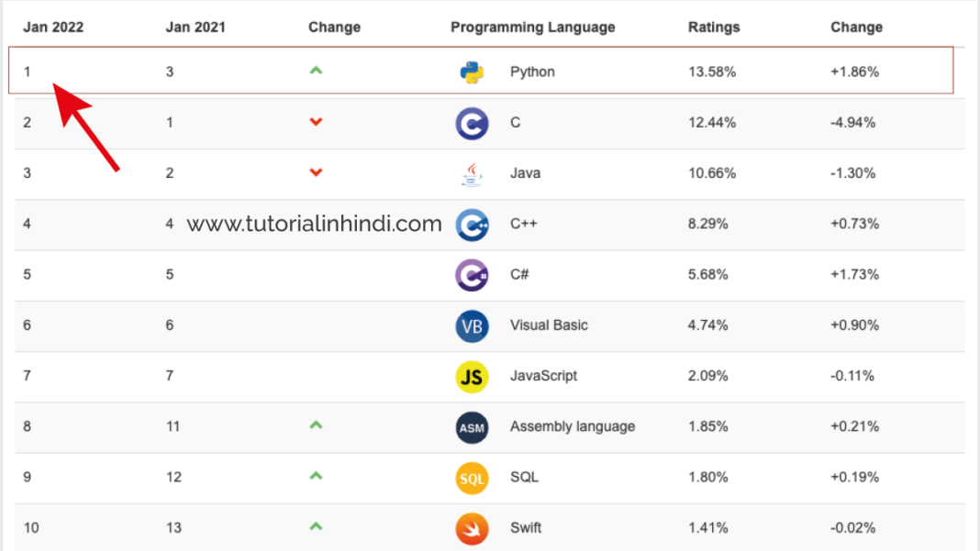The height and width of the screenshot is (551, 980).
Task: Select the Visual Basic VB icon
Action: pos(472,326)
